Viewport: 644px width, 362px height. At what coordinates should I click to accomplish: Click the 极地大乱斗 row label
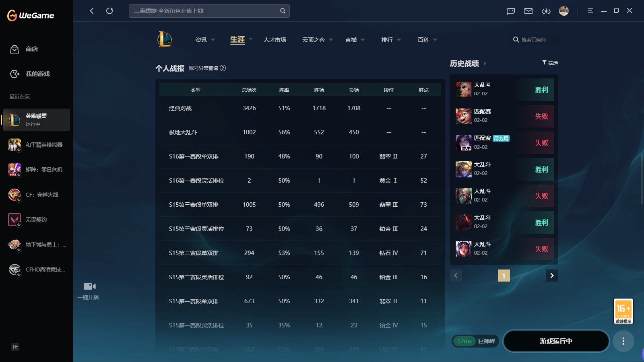point(183,132)
